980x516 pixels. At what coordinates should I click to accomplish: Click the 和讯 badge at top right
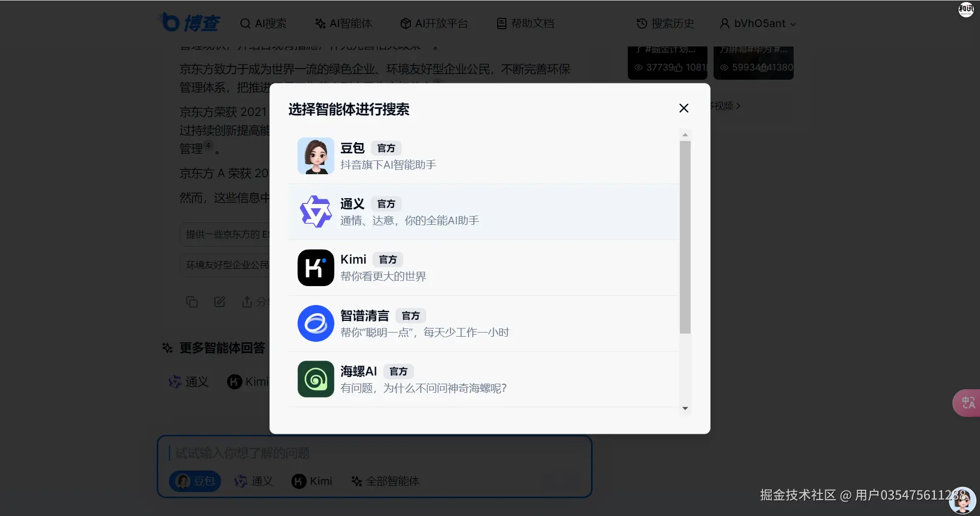[x=966, y=9]
